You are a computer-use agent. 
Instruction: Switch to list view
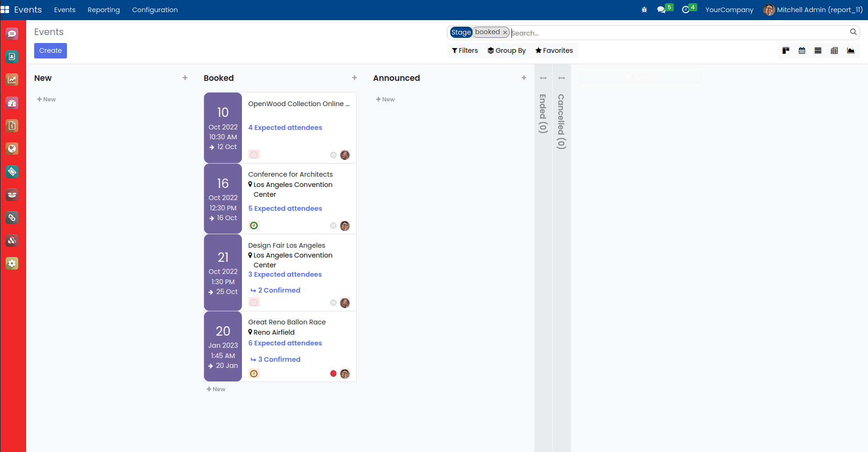click(818, 50)
